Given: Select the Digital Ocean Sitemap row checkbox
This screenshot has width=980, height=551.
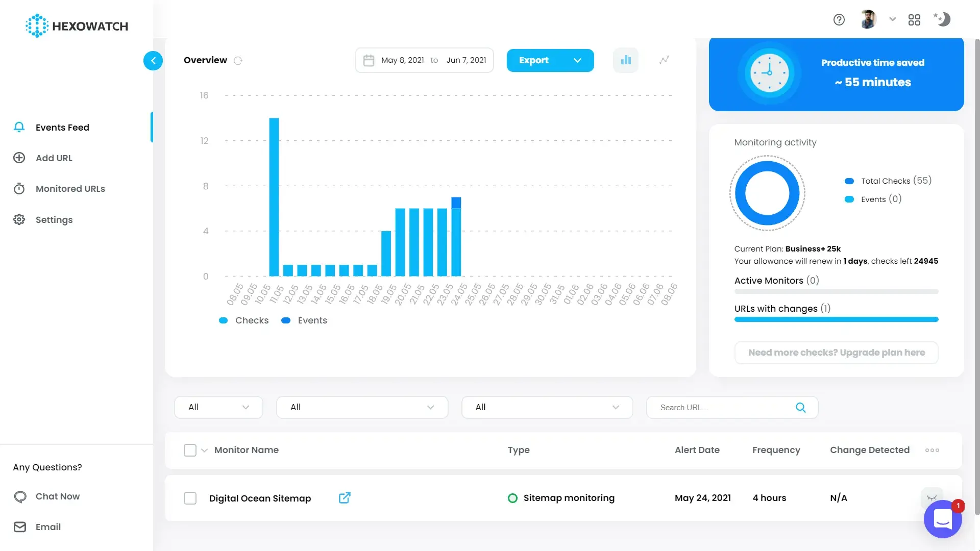Looking at the screenshot, I should [x=190, y=498].
